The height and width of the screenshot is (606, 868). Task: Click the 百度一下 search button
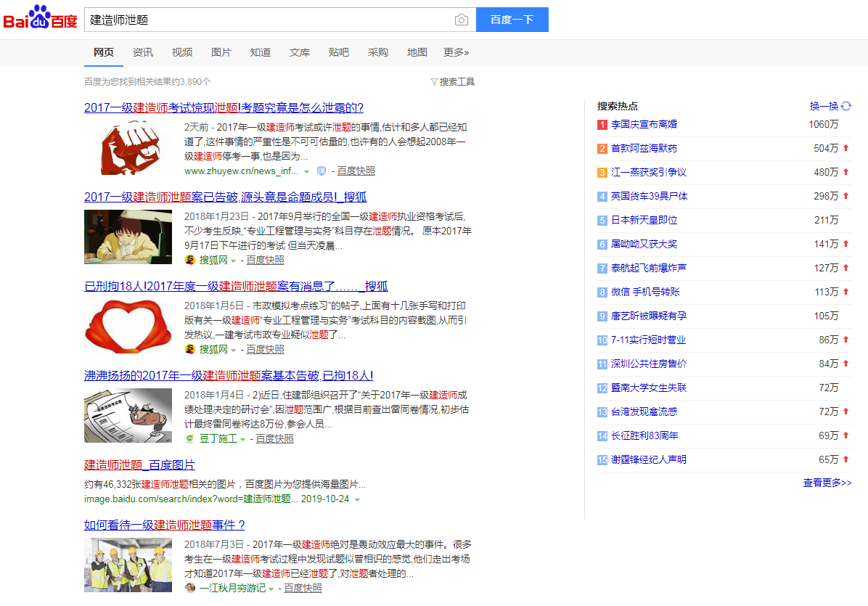click(x=512, y=20)
